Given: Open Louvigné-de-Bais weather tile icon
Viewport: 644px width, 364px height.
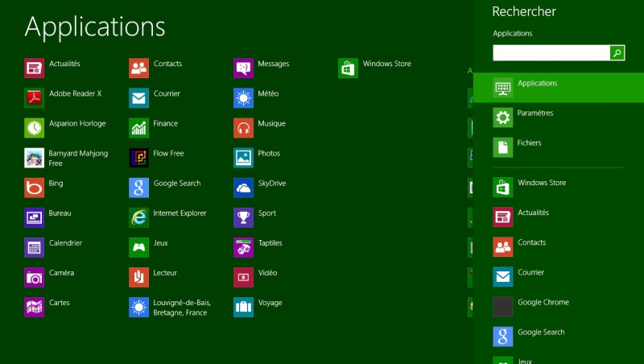Looking at the screenshot, I should click(x=138, y=308).
